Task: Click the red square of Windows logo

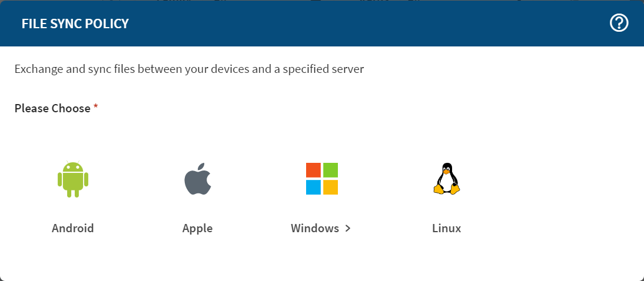Action: (x=314, y=170)
